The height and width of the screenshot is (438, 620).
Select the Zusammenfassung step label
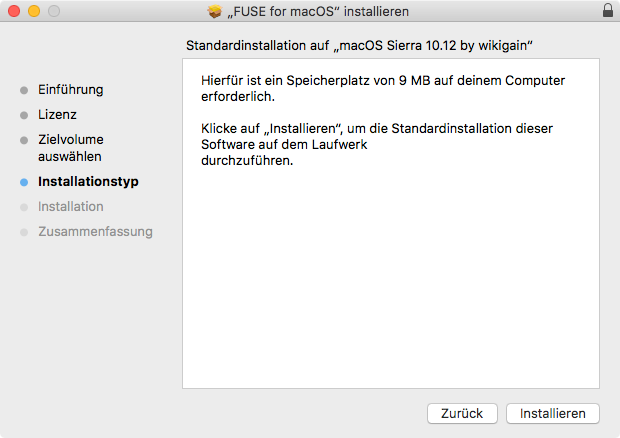[x=95, y=232]
